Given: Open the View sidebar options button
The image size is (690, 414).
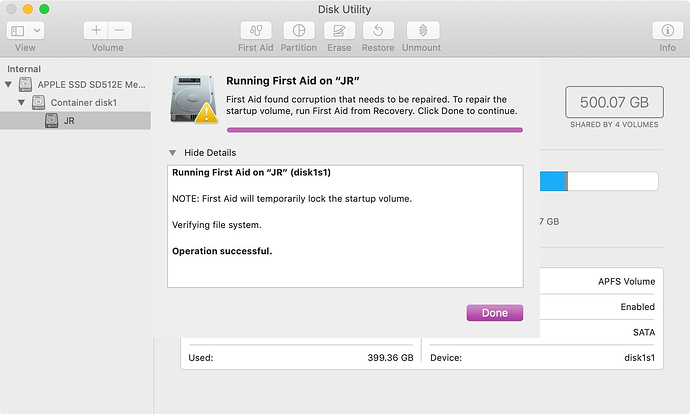Looking at the screenshot, I should 18,30.
